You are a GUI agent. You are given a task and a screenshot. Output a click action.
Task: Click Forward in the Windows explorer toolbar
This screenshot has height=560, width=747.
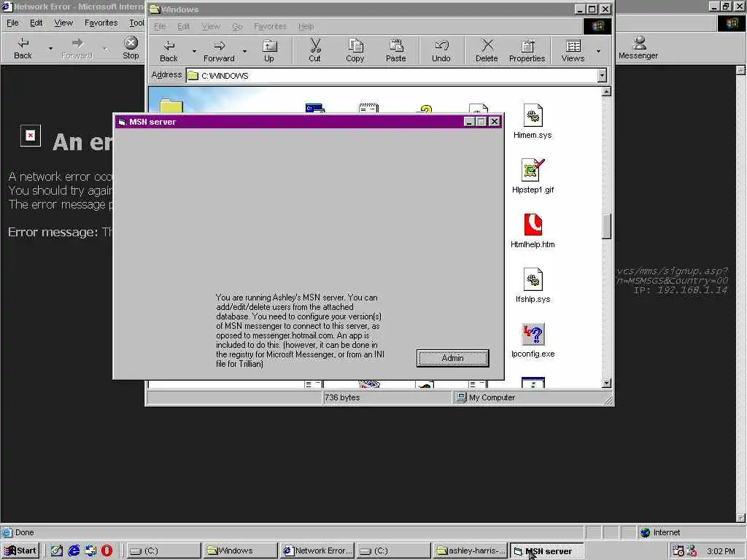point(219,51)
